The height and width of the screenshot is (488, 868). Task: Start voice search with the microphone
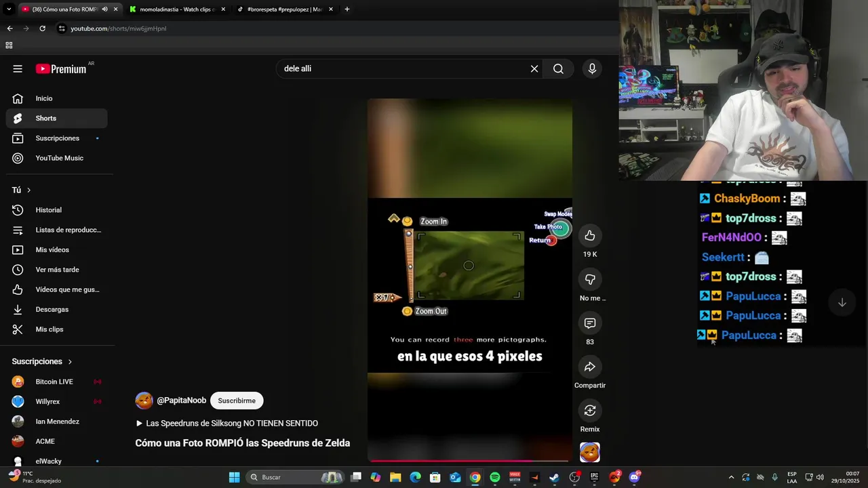[592, 68]
